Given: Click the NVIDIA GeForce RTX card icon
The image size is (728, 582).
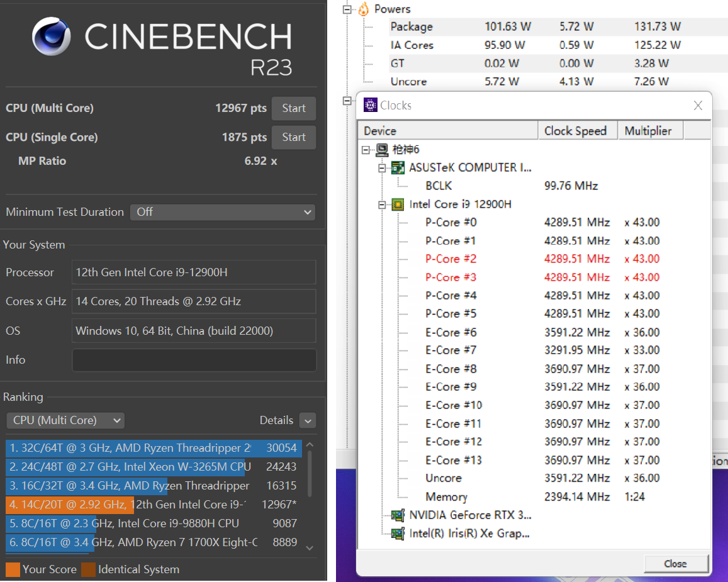Looking at the screenshot, I should pos(398,515).
